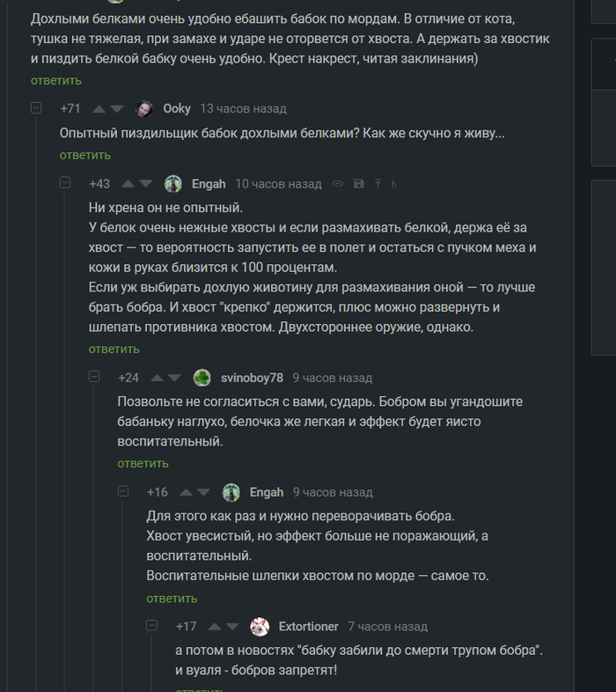Jump to parent comment arrow on Engah's +43 comment
This screenshot has height=692, width=616.
click(378, 184)
